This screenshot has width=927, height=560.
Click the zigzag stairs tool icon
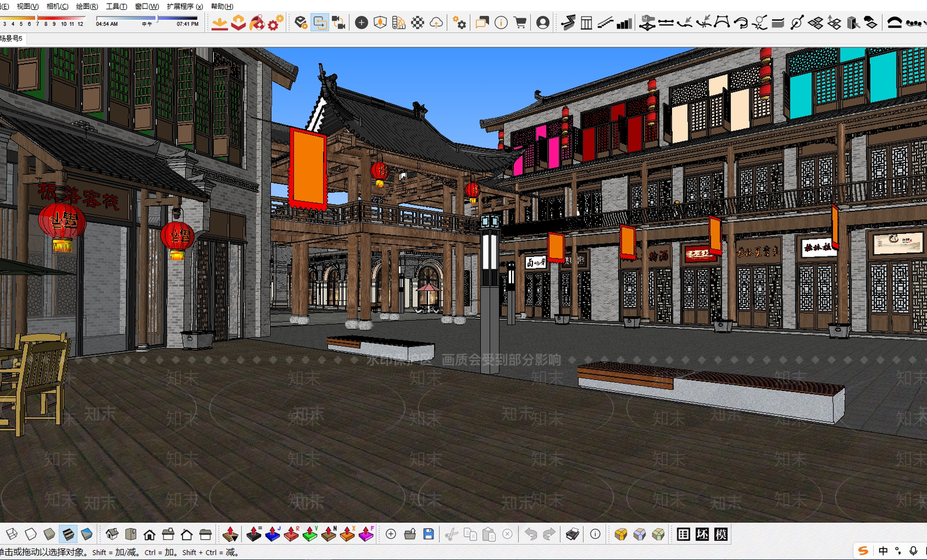568,23
